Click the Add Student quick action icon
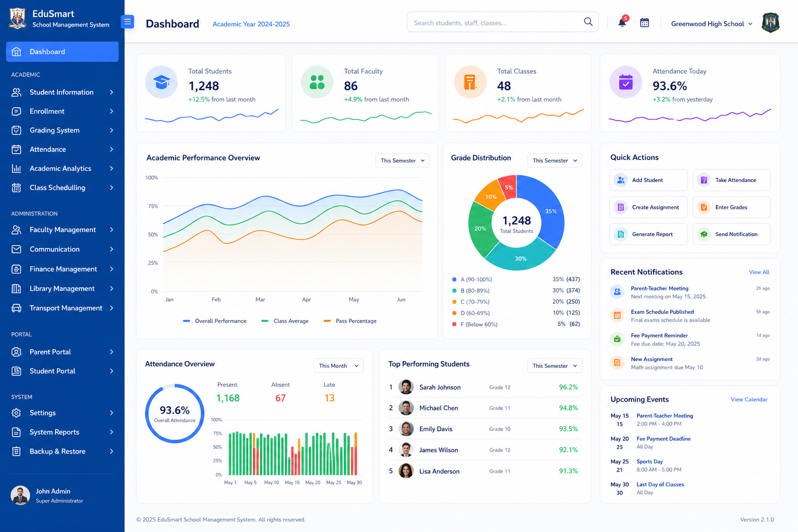 620,180
